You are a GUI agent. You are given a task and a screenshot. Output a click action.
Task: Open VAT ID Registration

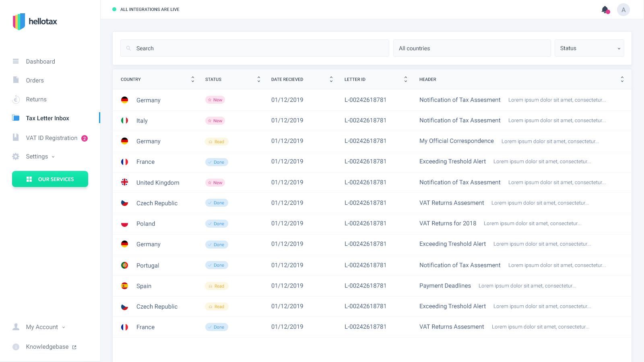(52, 138)
